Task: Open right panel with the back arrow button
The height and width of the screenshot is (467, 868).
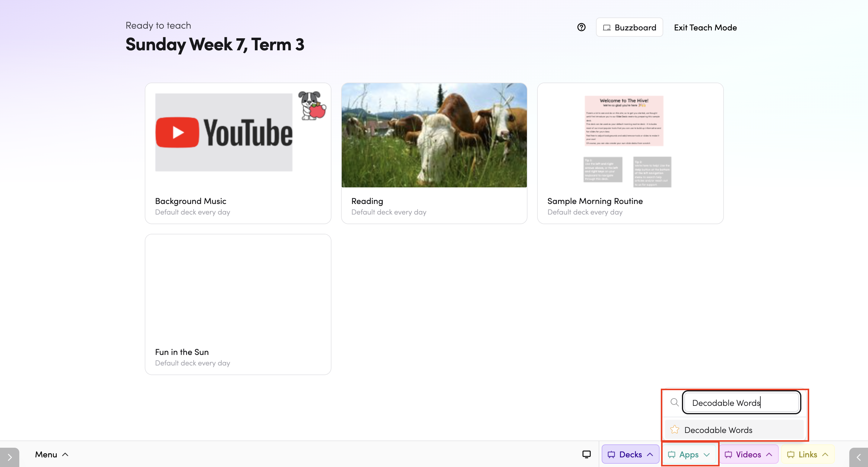Action: click(859, 457)
